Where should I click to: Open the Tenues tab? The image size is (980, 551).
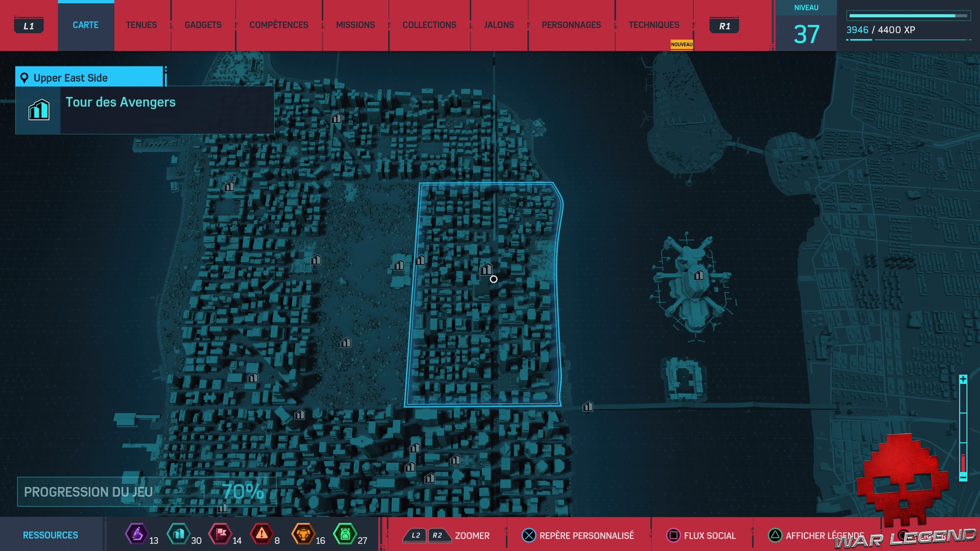click(141, 25)
